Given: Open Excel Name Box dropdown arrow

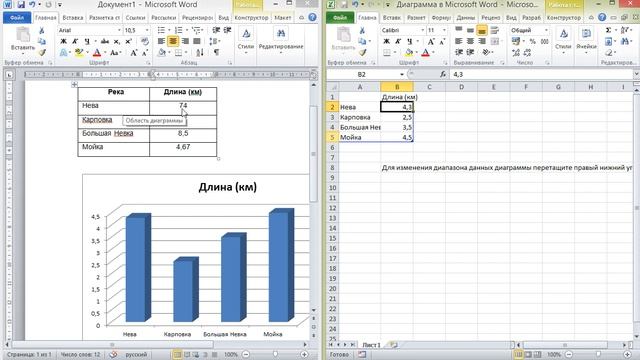Looking at the screenshot, I should pos(402,74).
